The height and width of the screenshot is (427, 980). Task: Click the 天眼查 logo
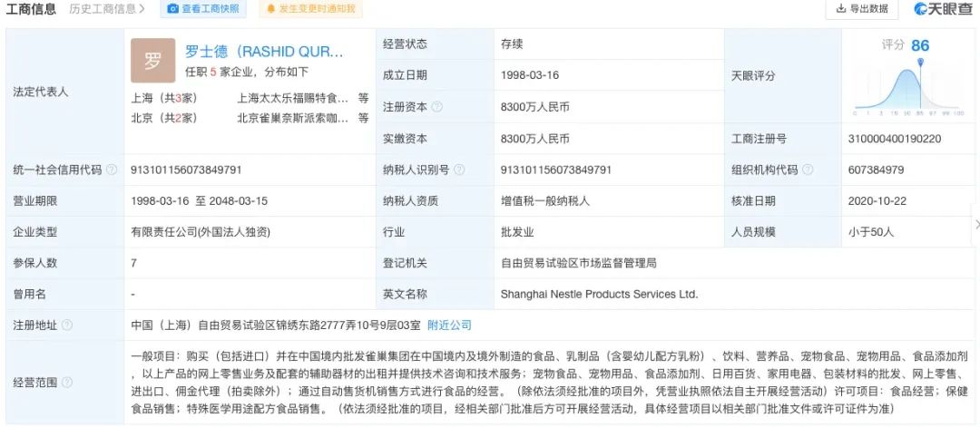point(943,9)
